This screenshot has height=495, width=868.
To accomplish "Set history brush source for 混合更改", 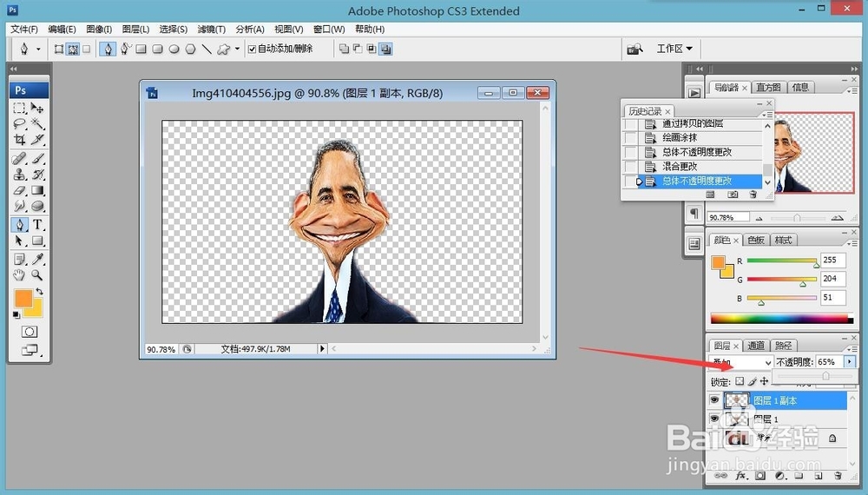I will pyautogui.click(x=630, y=166).
